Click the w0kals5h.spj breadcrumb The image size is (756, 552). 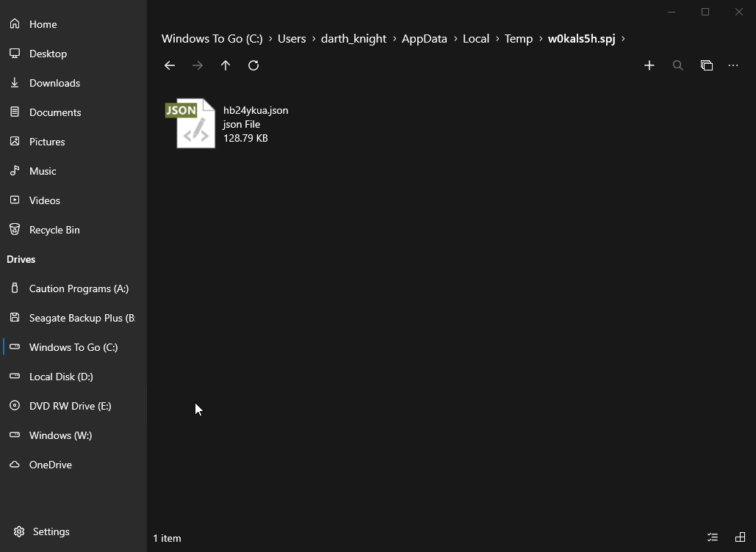581,38
